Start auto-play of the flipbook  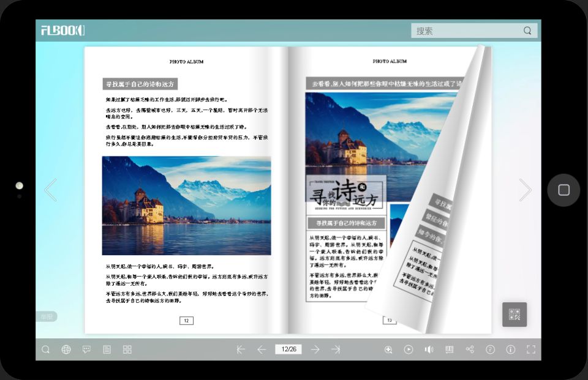(x=409, y=349)
